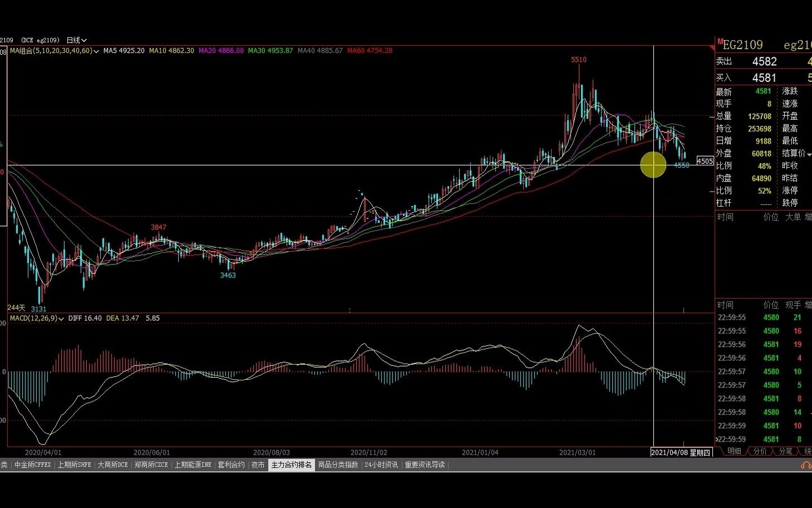The height and width of the screenshot is (508, 812).
Task: Click the MA5 4925.20 label
Action: [124, 51]
